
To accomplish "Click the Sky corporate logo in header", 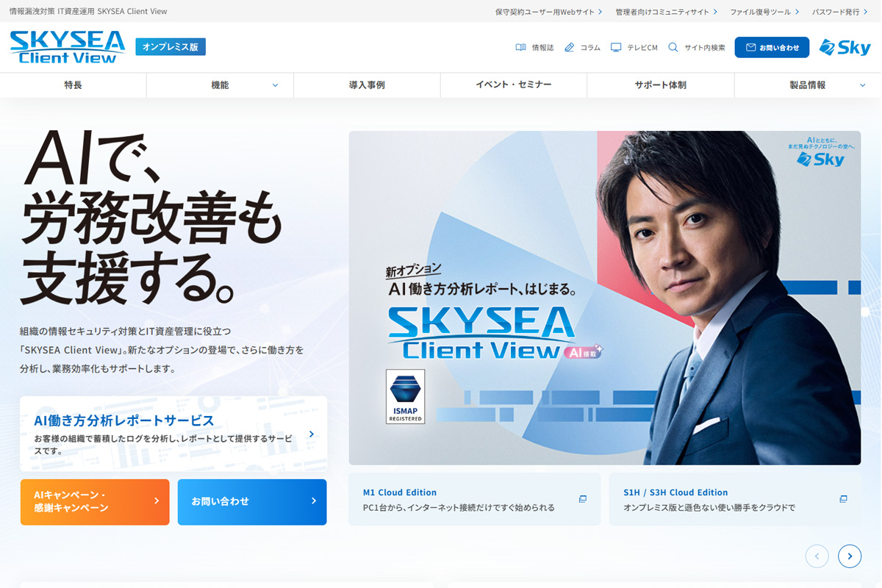I will (x=845, y=47).
